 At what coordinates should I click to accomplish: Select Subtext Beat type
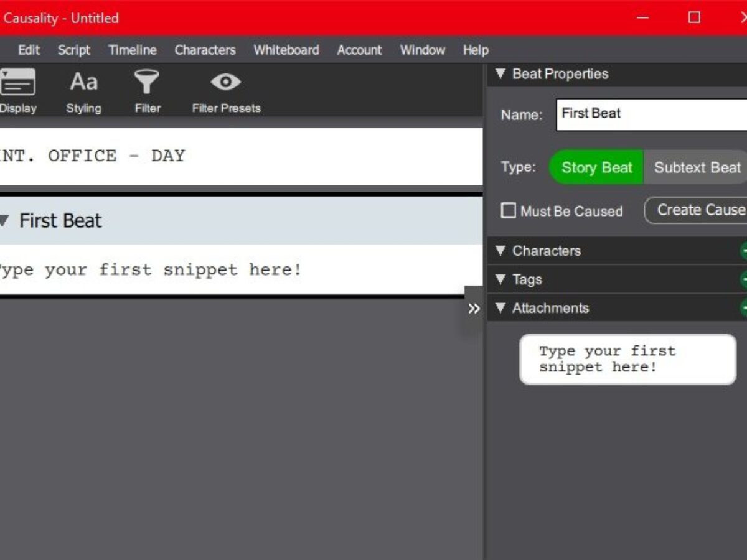[x=695, y=167]
